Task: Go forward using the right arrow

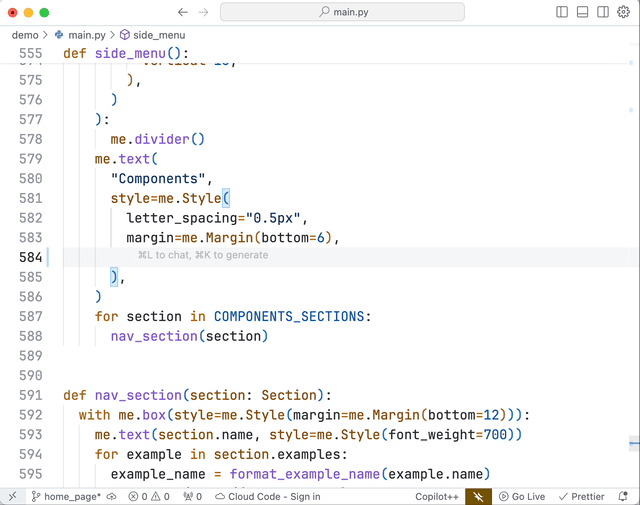Action: (x=203, y=12)
